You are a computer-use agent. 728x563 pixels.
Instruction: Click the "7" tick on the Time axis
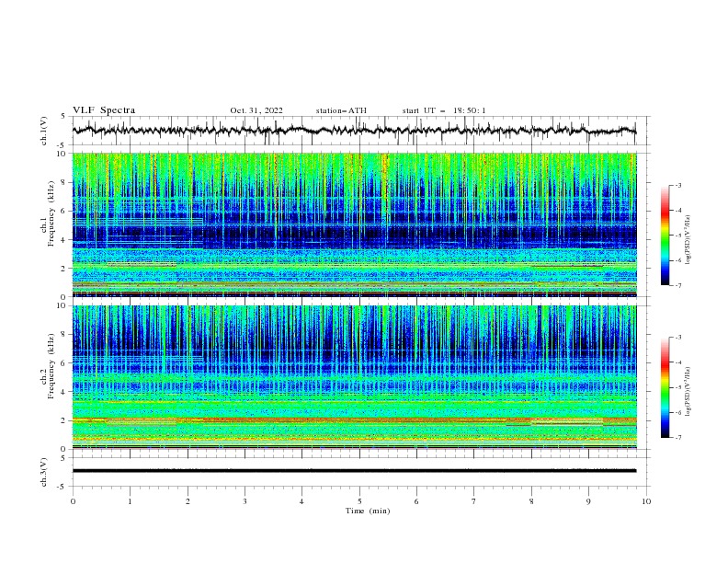click(x=474, y=501)
